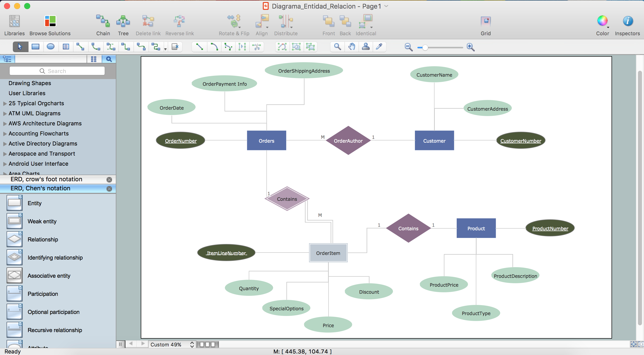Click the Browse Solutions button

pyautogui.click(x=49, y=25)
